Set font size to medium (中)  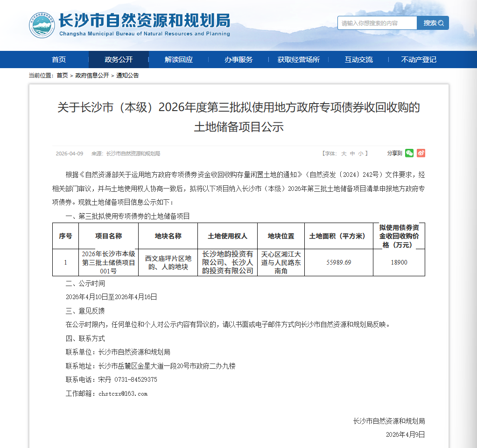pos(352,154)
